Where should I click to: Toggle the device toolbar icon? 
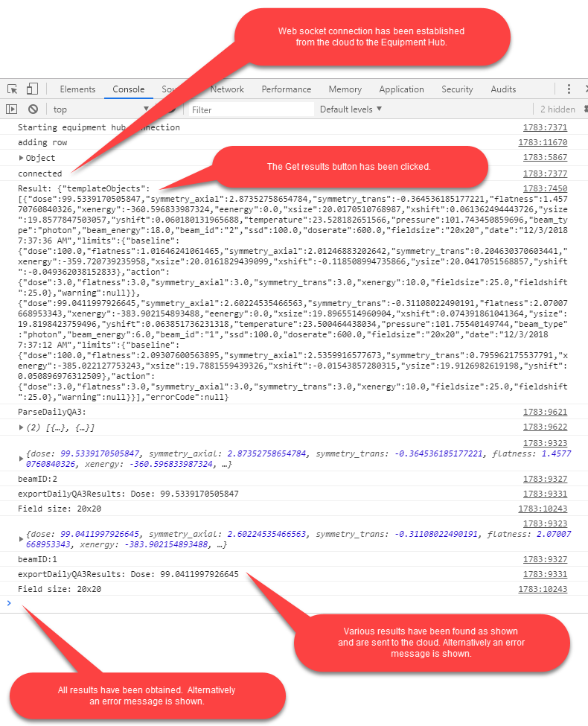33,89
